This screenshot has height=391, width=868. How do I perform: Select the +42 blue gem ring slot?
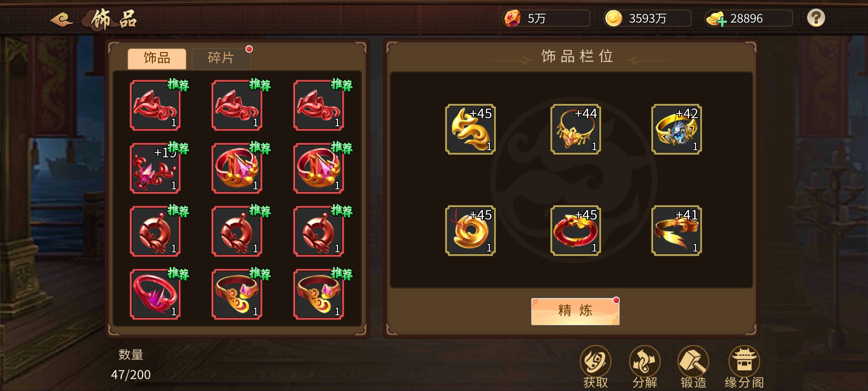click(676, 129)
